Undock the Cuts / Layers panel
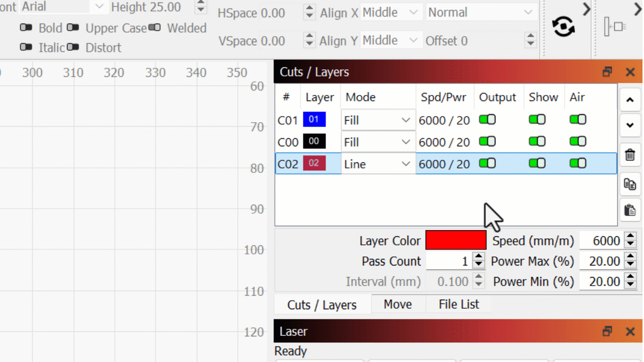 tap(607, 72)
